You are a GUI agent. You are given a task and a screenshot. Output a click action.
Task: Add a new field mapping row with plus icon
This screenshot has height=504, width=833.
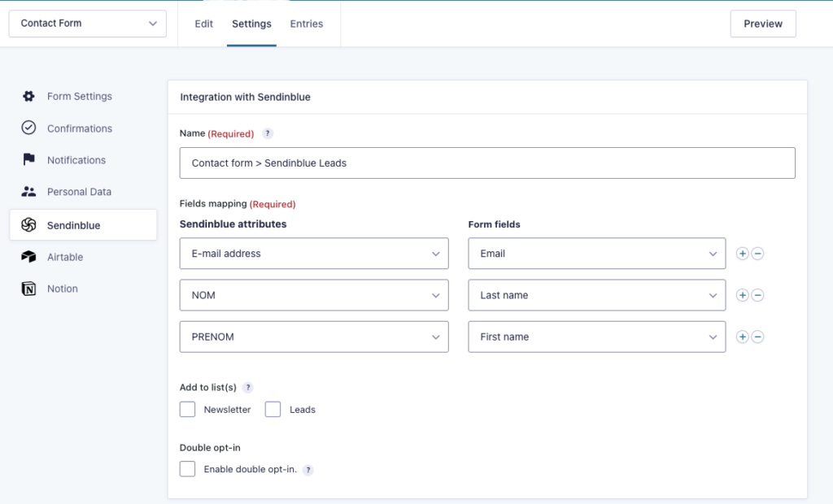[742, 253]
